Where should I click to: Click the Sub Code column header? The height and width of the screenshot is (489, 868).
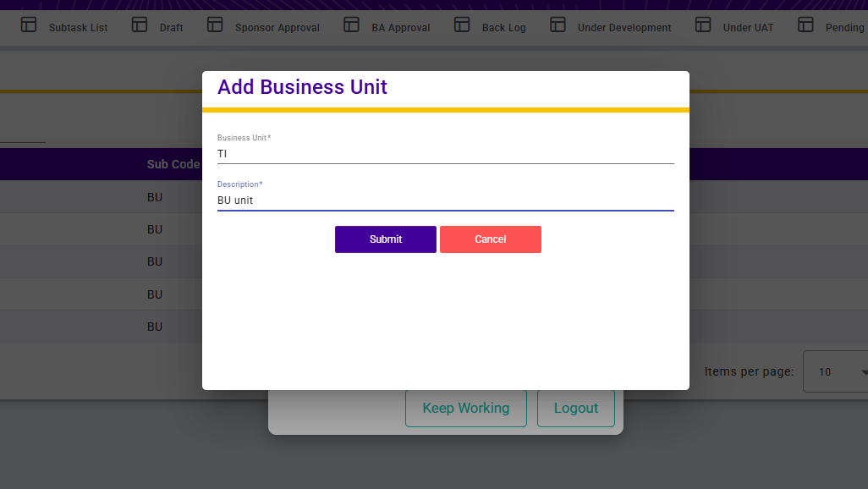coord(173,164)
